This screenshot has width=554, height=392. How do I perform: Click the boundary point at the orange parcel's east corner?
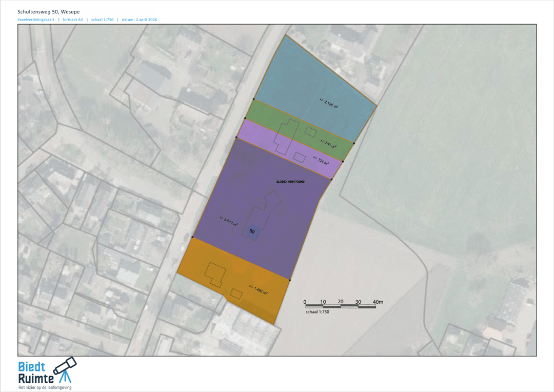pyautogui.click(x=290, y=280)
